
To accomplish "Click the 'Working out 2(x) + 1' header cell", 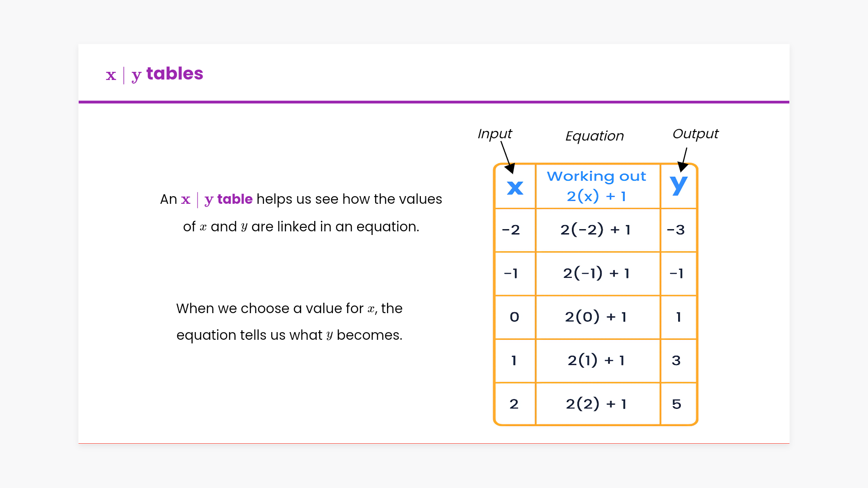I will pyautogui.click(x=597, y=186).
